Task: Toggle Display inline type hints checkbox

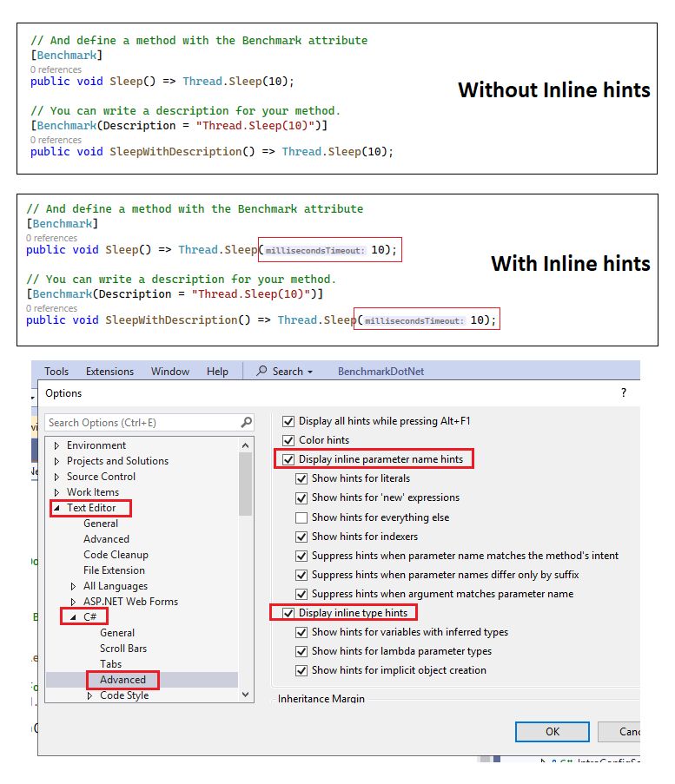Action: point(288,613)
